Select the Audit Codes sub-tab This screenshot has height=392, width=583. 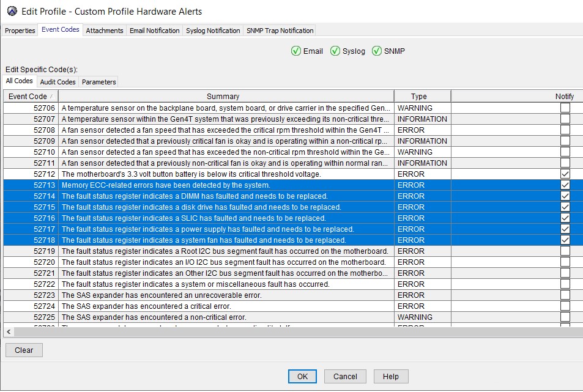tap(58, 82)
